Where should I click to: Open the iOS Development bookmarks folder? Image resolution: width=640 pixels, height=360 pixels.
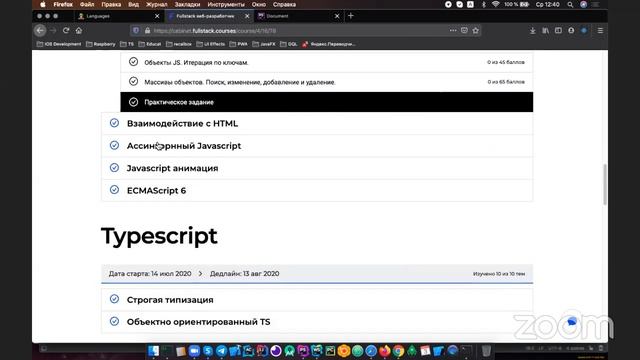[x=59, y=44]
